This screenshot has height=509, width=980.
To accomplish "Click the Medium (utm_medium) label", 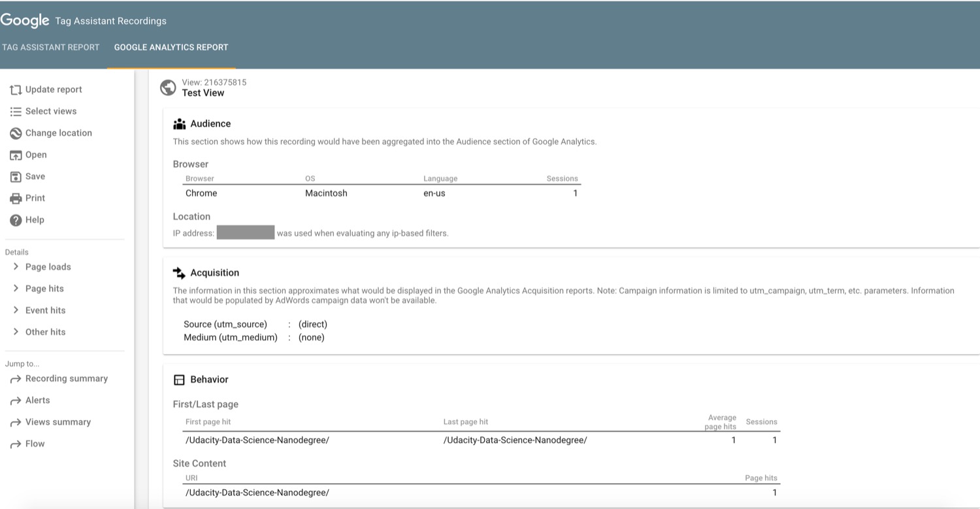I will pyautogui.click(x=231, y=338).
